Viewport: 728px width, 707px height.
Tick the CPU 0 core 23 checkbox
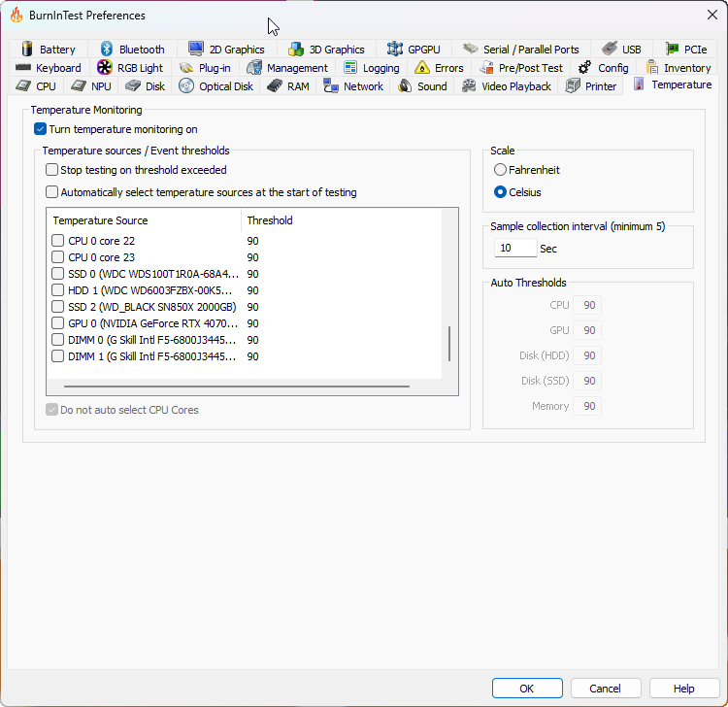(57, 257)
